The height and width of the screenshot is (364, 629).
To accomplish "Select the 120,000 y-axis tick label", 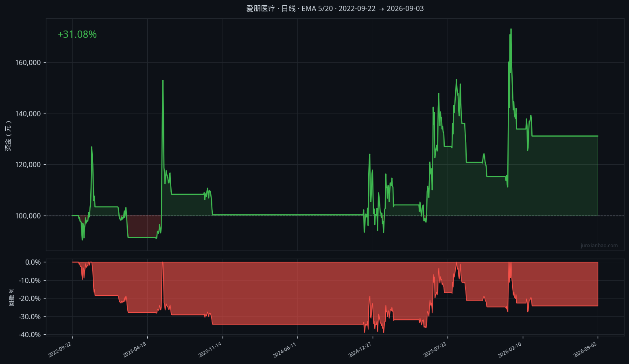I will (28, 165).
